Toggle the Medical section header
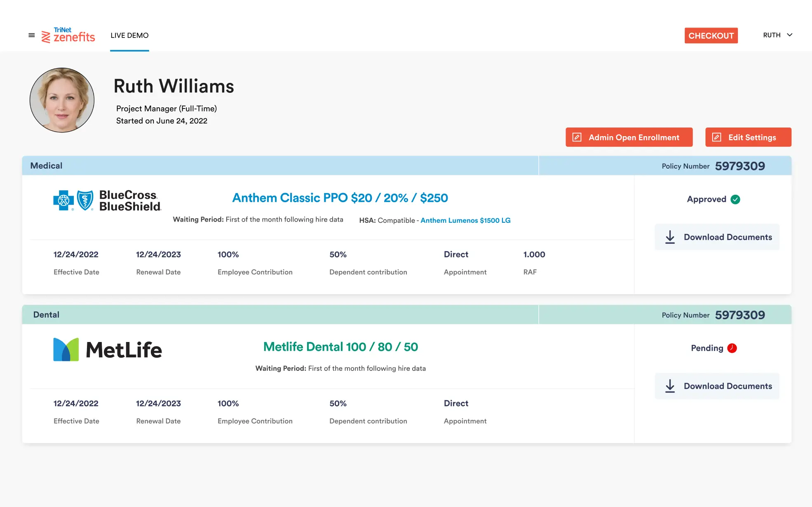 coord(46,165)
